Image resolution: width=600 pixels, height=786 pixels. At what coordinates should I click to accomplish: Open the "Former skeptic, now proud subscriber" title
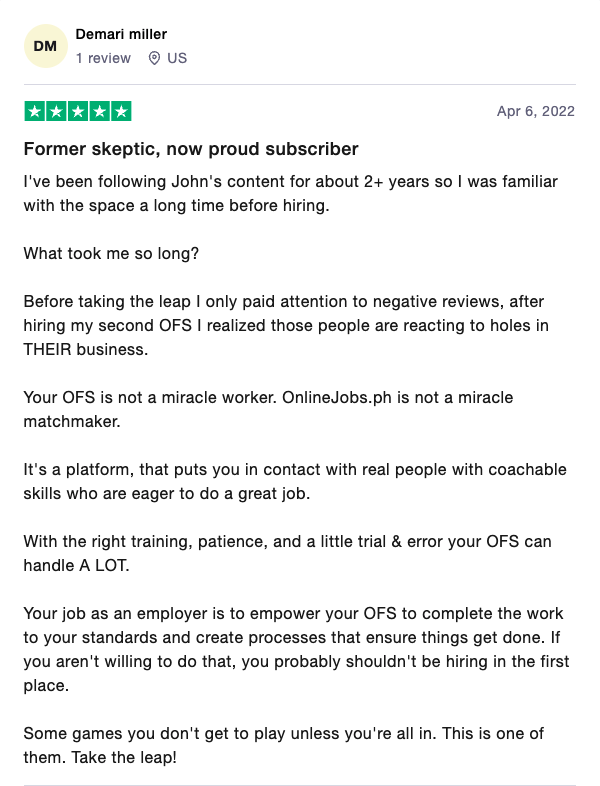click(x=191, y=149)
